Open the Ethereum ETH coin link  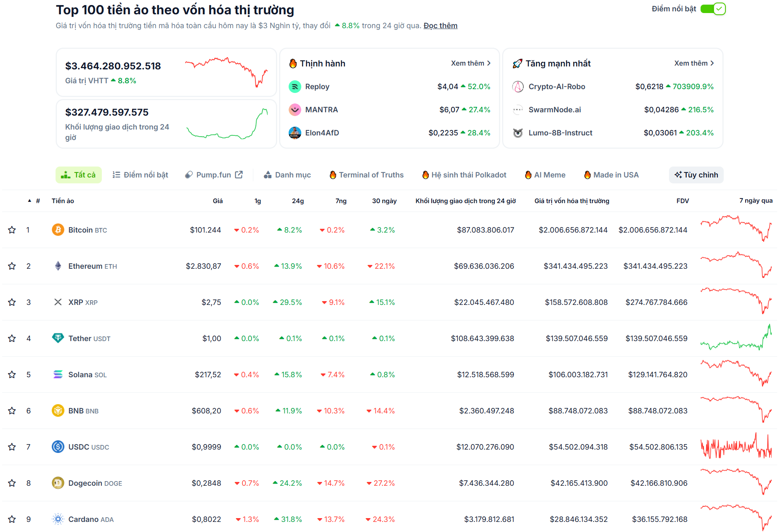(x=93, y=266)
